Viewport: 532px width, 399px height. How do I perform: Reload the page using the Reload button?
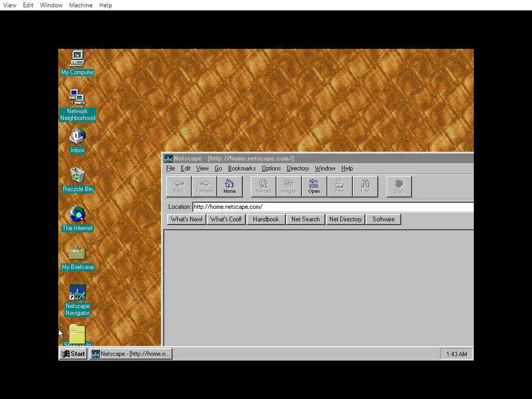[x=263, y=187]
